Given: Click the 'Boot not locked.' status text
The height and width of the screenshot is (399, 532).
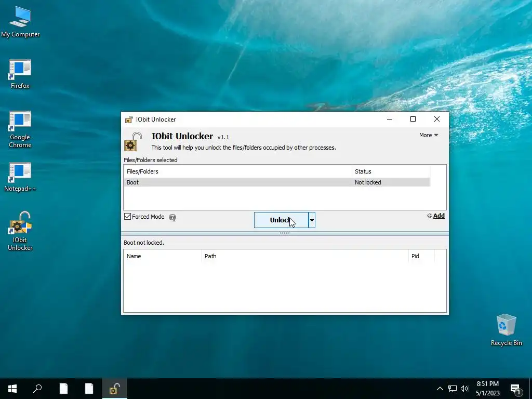Looking at the screenshot, I should point(144,243).
